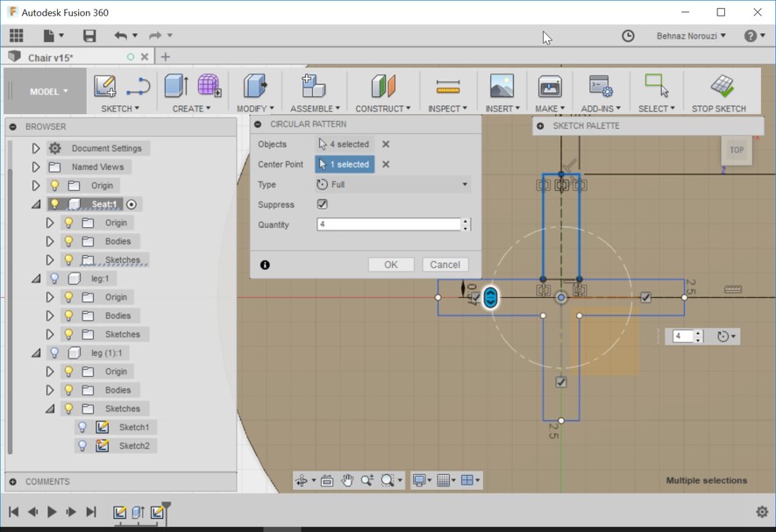Toggle the bottom pattern instance checkbox on canvas
The image size is (776, 532).
(x=560, y=382)
